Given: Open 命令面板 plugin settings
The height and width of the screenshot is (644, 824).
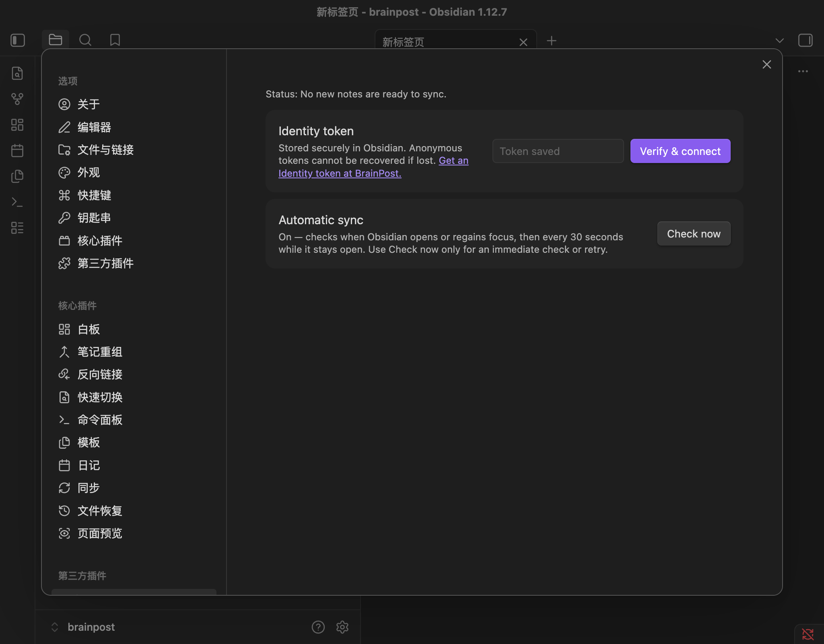Looking at the screenshot, I should [x=134, y=420].
